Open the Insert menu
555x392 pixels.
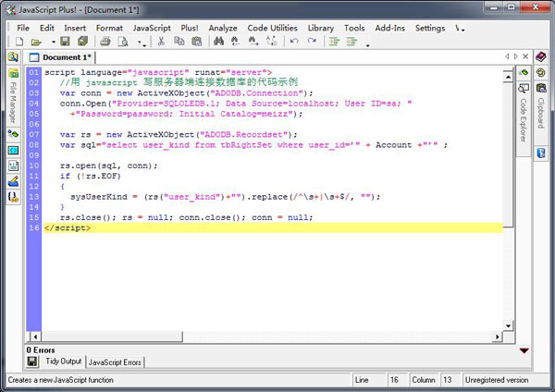[x=75, y=28]
